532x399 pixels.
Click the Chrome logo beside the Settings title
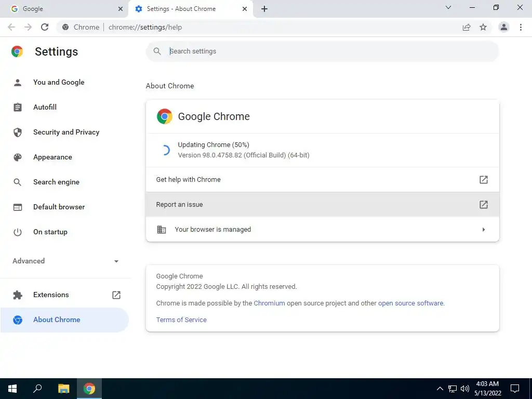[17, 51]
